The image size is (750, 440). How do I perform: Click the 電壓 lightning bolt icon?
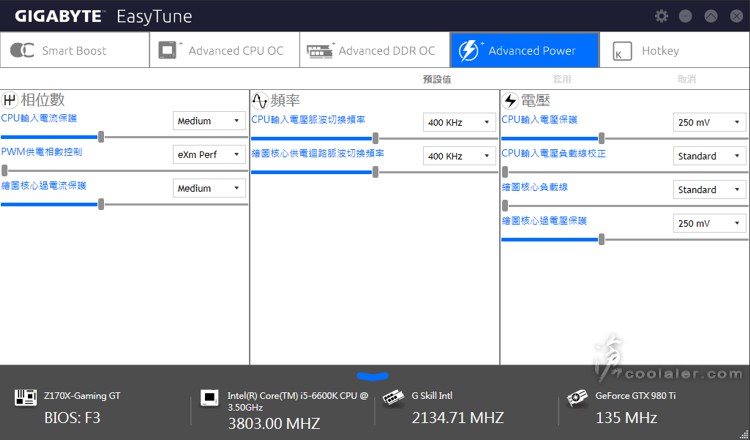[510, 100]
